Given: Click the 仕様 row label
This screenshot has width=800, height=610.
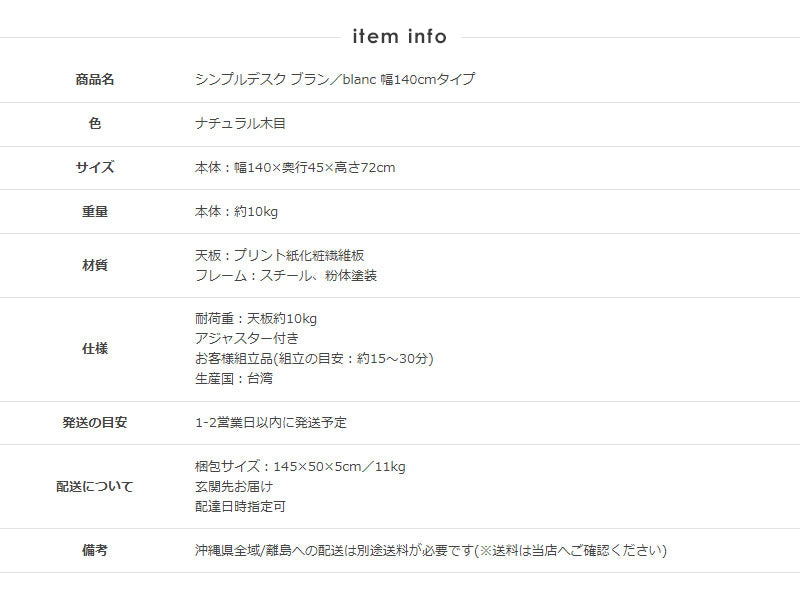Looking at the screenshot, I should [x=95, y=349].
